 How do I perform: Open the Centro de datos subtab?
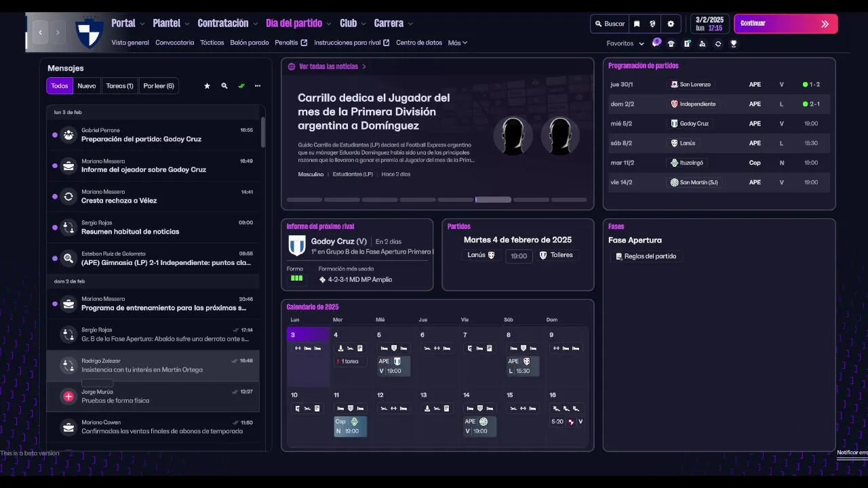click(419, 43)
